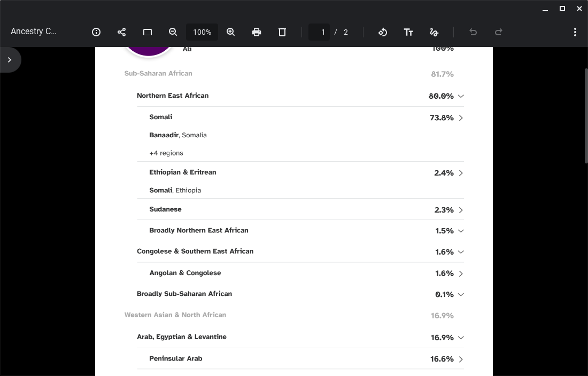Collapse the Northern East African chevron
The image size is (588, 376).
click(x=461, y=96)
